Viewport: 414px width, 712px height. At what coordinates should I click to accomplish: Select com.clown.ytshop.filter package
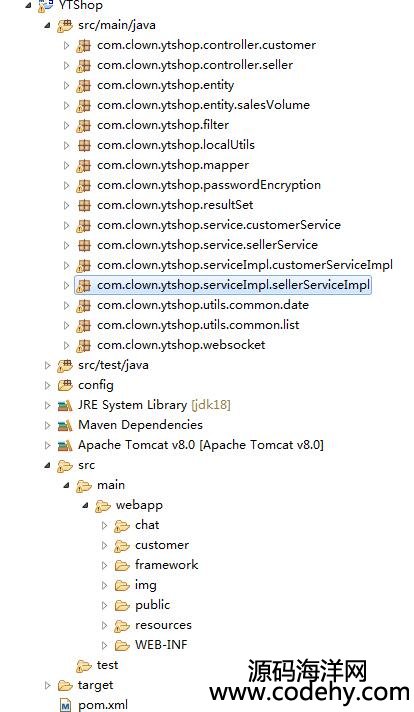[x=163, y=125]
